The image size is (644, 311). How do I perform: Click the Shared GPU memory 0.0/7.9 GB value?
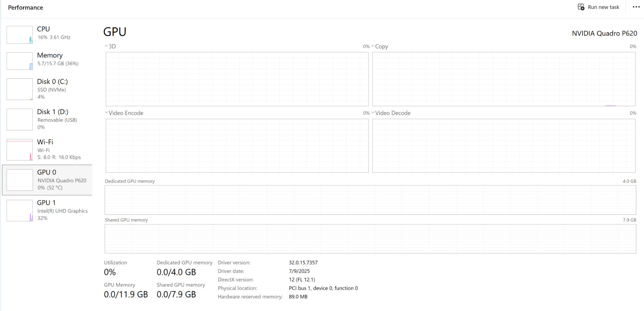(176, 295)
